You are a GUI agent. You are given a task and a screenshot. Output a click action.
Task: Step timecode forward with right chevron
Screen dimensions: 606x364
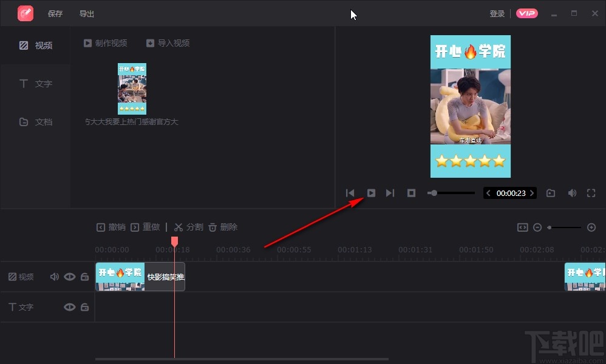[x=532, y=193]
